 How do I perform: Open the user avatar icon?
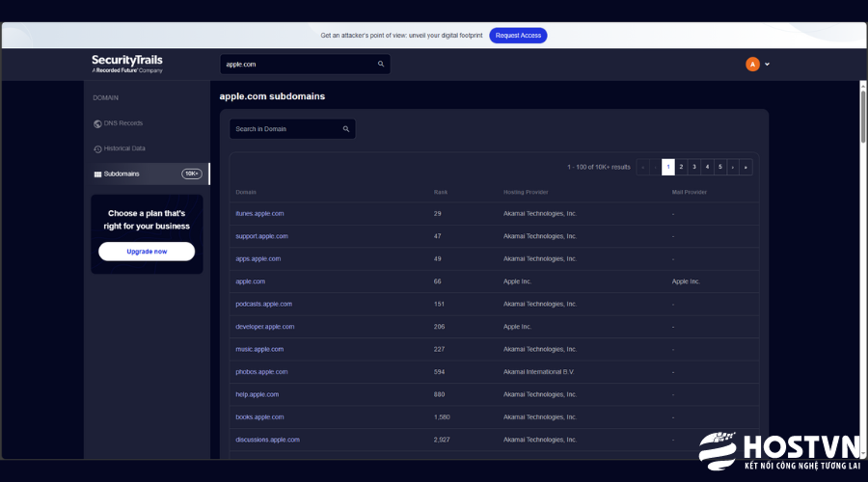752,65
